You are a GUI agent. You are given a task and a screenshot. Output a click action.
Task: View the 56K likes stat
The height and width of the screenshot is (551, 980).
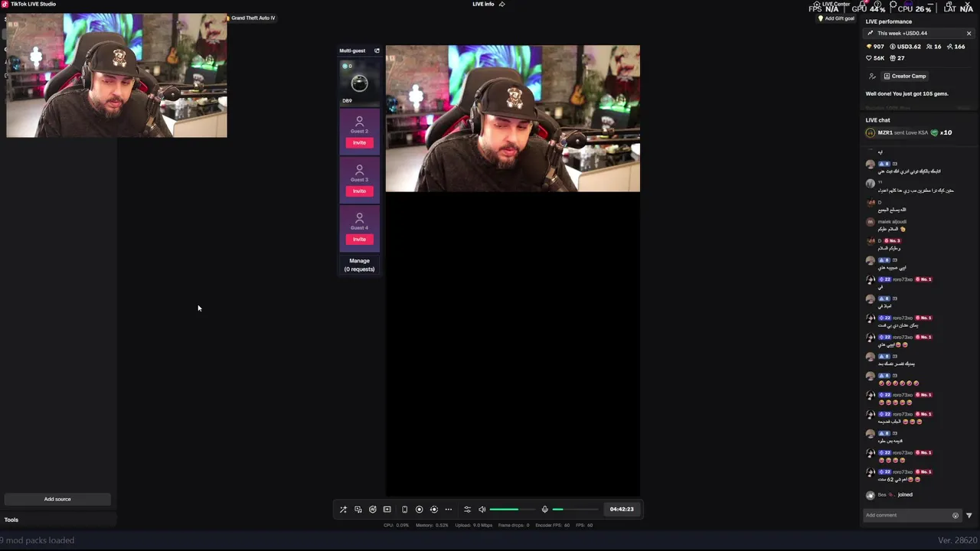[875, 58]
